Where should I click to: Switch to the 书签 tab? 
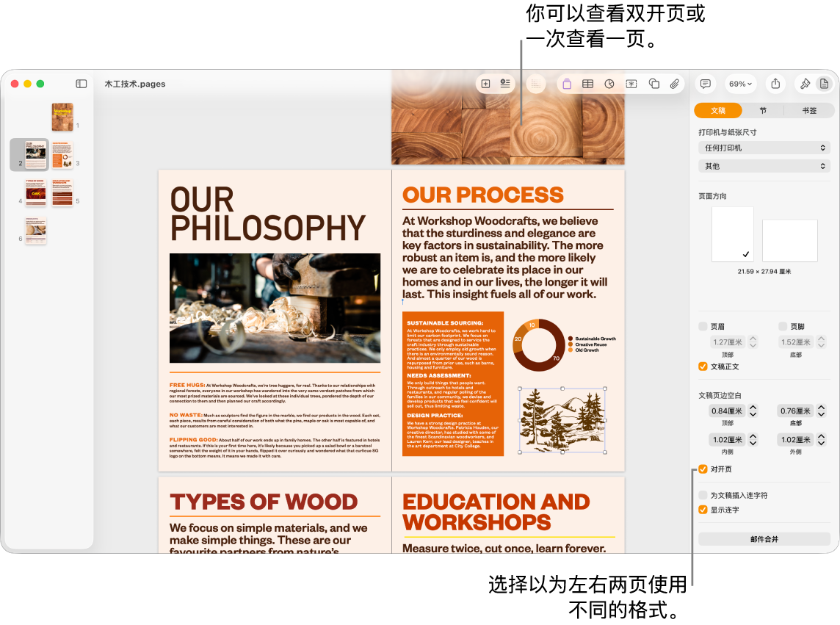(x=809, y=110)
